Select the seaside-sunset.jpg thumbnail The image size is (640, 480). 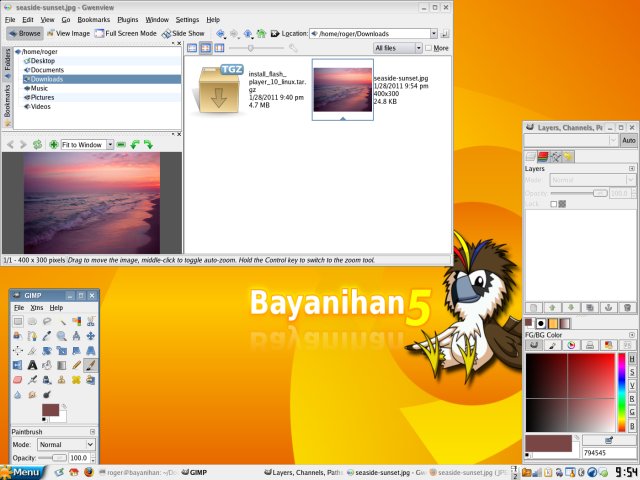(x=342, y=88)
